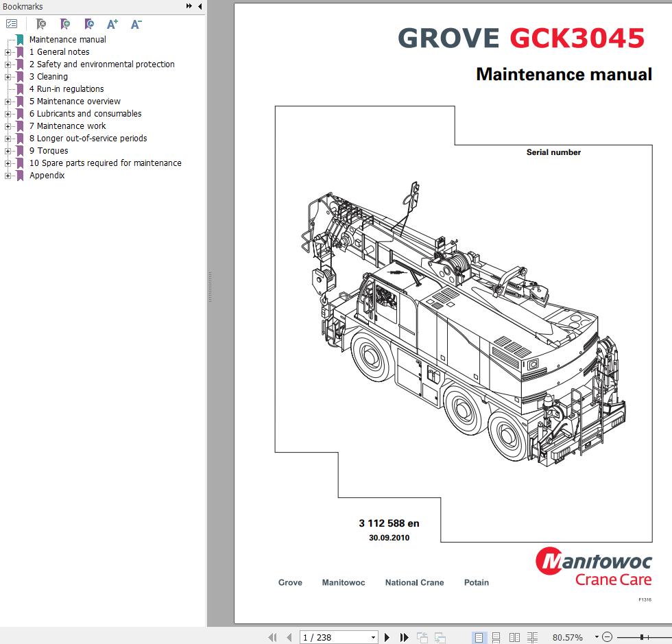The image size is (672, 644).
Task: Switch to single page view
Action: point(479,637)
